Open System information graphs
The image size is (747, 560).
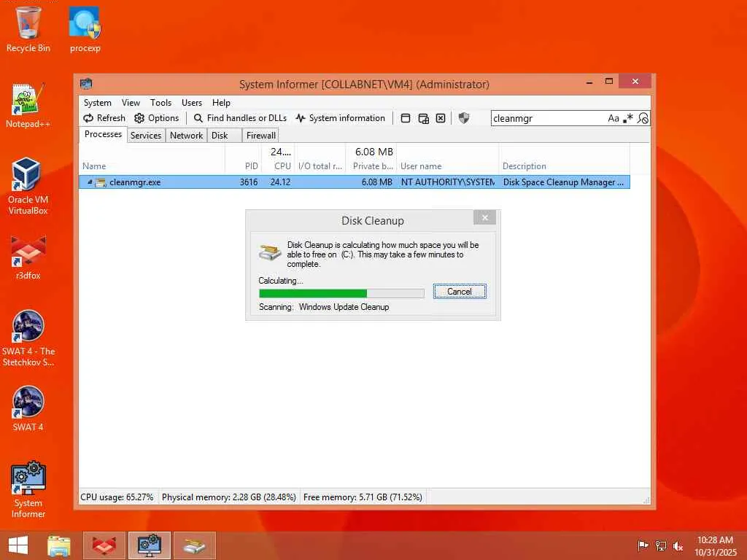pos(340,118)
